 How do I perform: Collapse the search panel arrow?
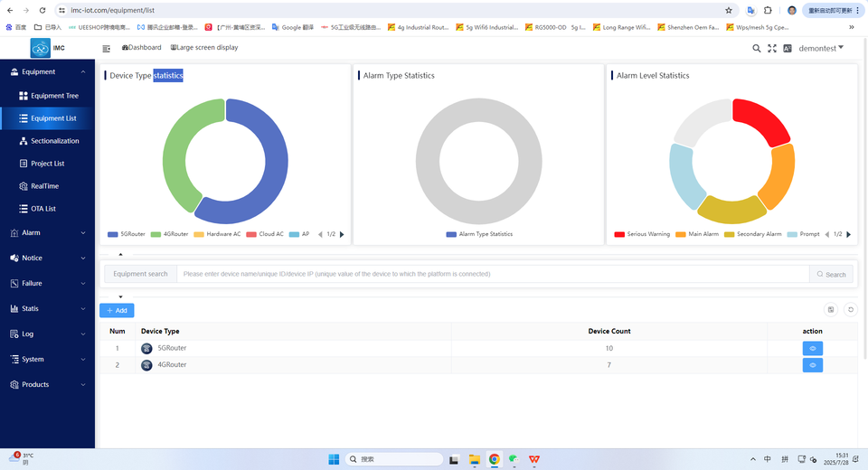tap(120, 296)
